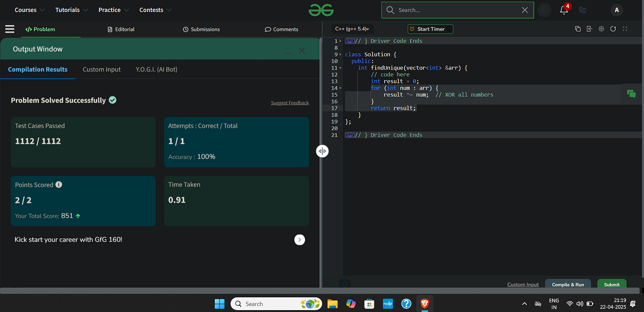Click the reset code icon
This screenshot has height=312, width=644.
pos(613,29)
